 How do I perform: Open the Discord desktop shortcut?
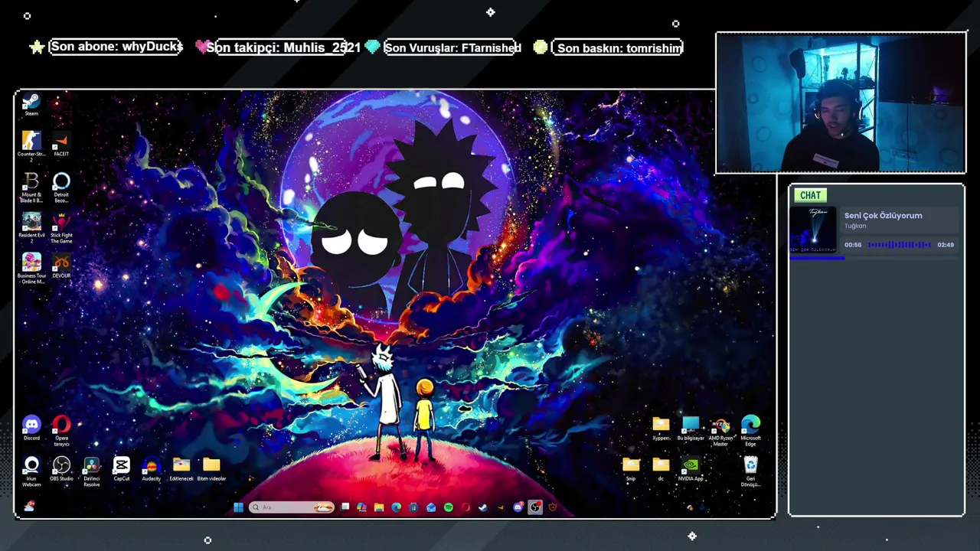coord(31,428)
